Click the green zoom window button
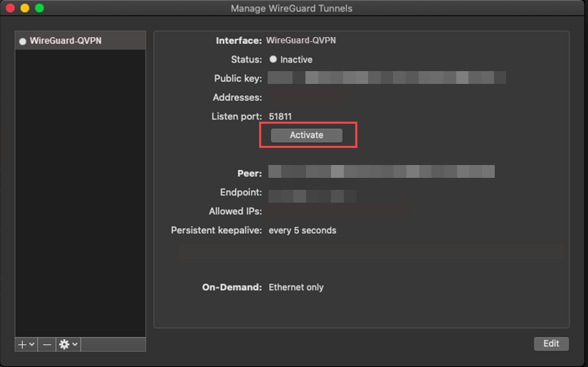 click(x=39, y=8)
